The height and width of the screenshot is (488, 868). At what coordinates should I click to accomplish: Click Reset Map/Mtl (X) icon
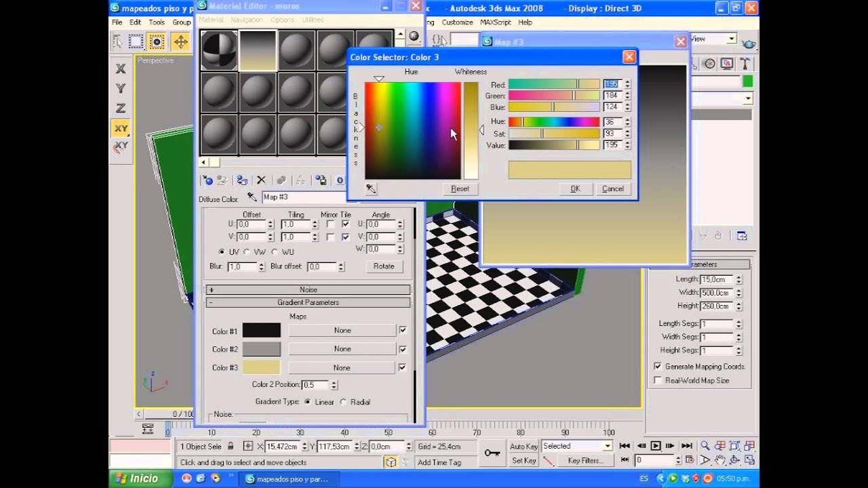pyautogui.click(x=261, y=180)
